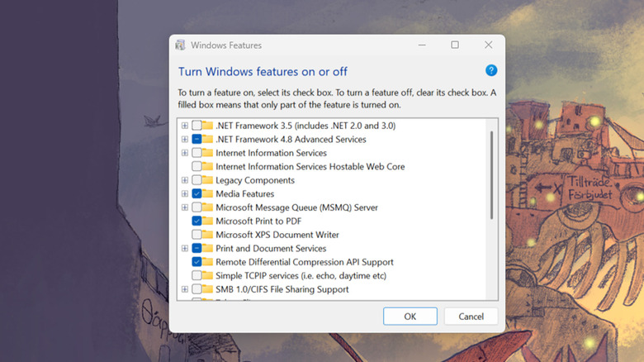Click folder icon beside .NET Framework 4.8

click(x=207, y=139)
